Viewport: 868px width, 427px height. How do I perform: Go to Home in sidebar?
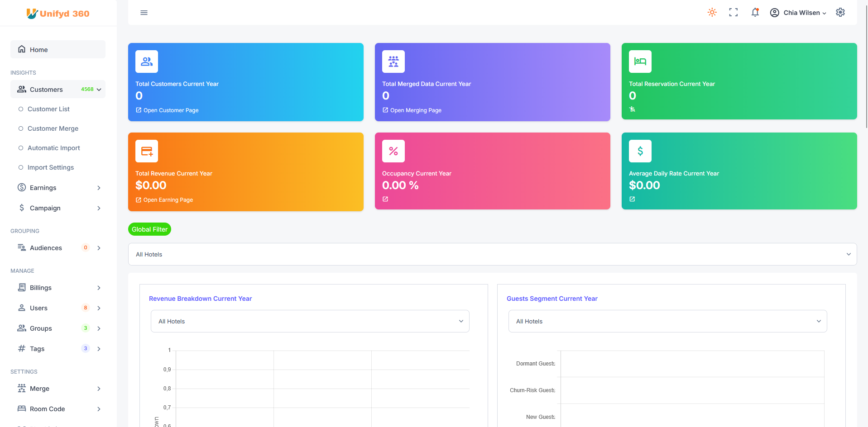point(58,49)
